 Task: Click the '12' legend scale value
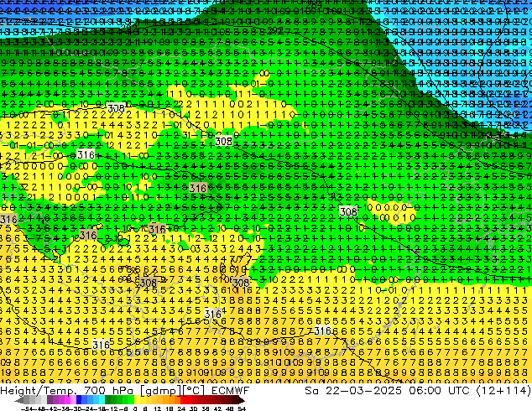pos(158,409)
